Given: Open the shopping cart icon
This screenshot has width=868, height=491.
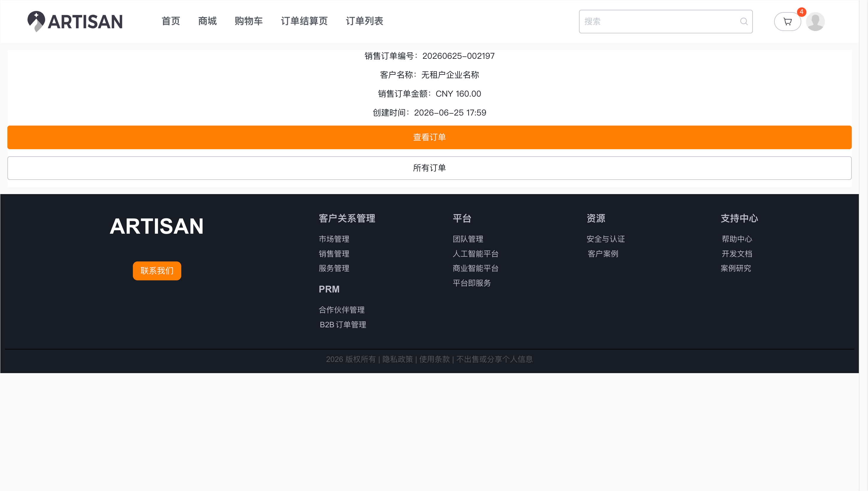Looking at the screenshot, I should [787, 22].
